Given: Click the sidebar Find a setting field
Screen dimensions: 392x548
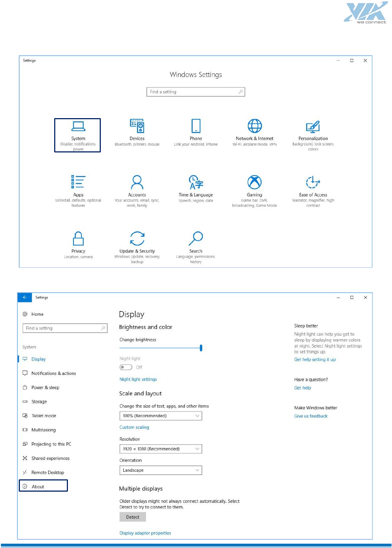Looking at the screenshot, I should [65, 328].
